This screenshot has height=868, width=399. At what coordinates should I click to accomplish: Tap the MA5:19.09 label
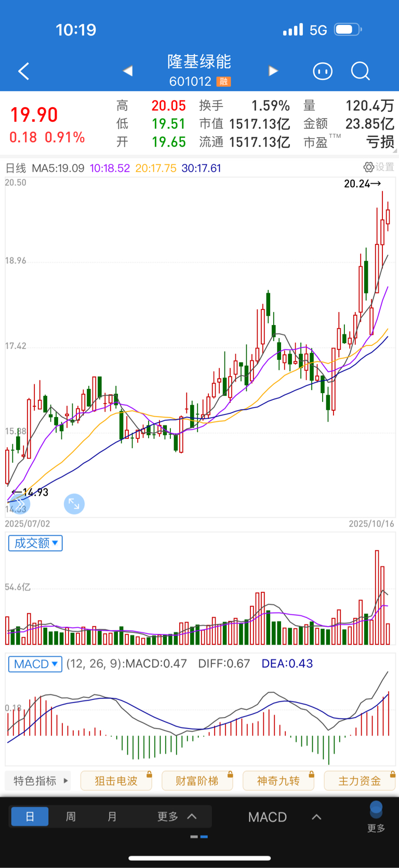[58, 168]
